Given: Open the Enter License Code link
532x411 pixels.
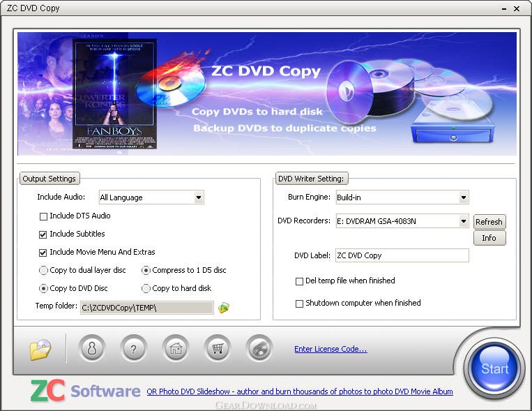Looking at the screenshot, I should (x=330, y=349).
